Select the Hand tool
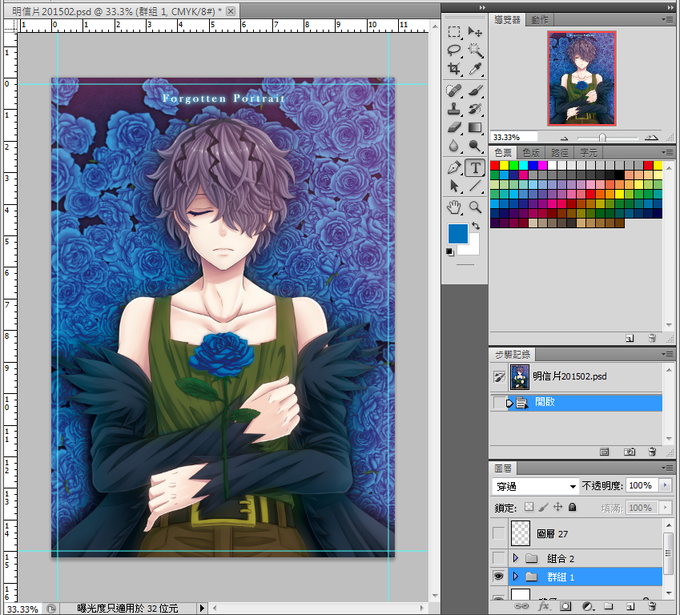 tap(454, 207)
